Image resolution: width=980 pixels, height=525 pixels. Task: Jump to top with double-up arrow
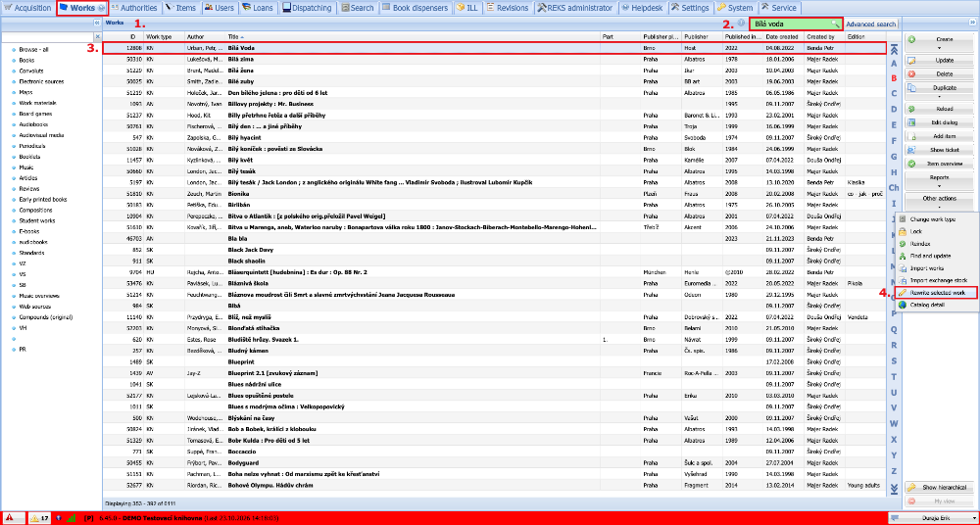pyautogui.click(x=894, y=50)
